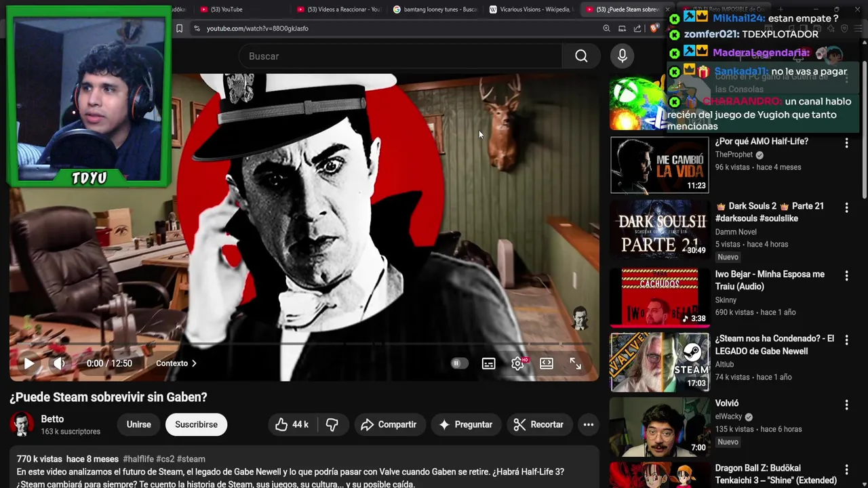This screenshot has height=488, width=868.
Task: Share the video with Compartir
Action: click(x=389, y=424)
